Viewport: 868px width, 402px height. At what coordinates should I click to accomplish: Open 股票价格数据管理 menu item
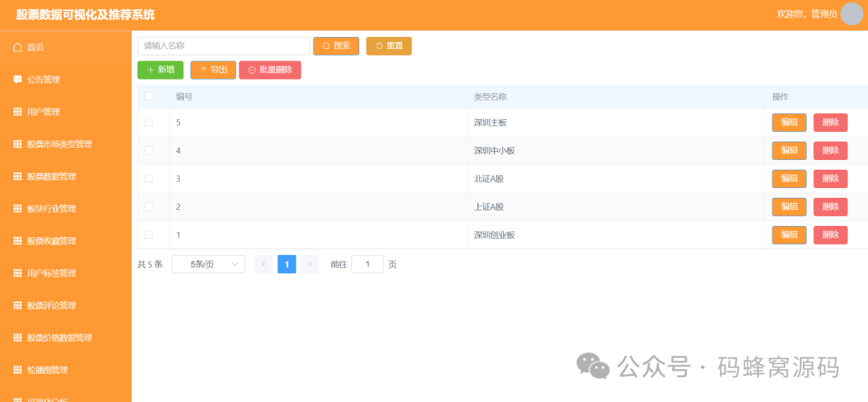click(66, 338)
